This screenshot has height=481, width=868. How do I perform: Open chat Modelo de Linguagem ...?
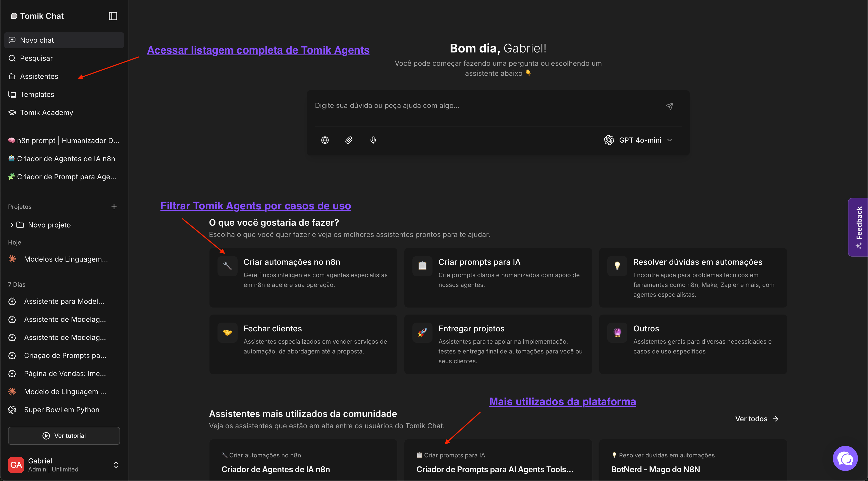(64, 392)
